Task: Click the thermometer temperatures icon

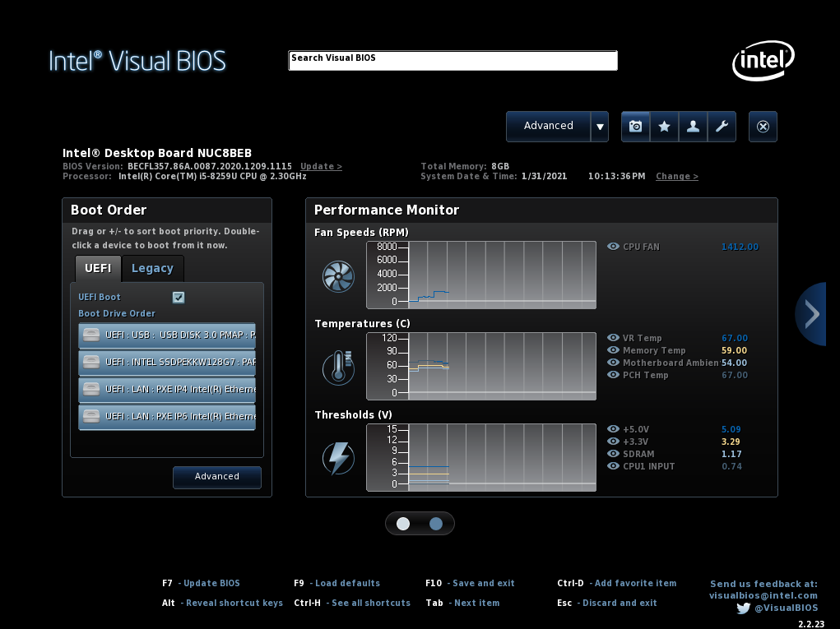Action: (x=338, y=368)
